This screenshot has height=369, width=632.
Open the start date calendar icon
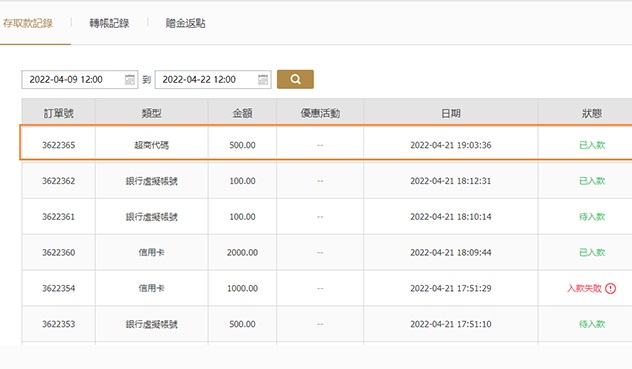tap(130, 79)
